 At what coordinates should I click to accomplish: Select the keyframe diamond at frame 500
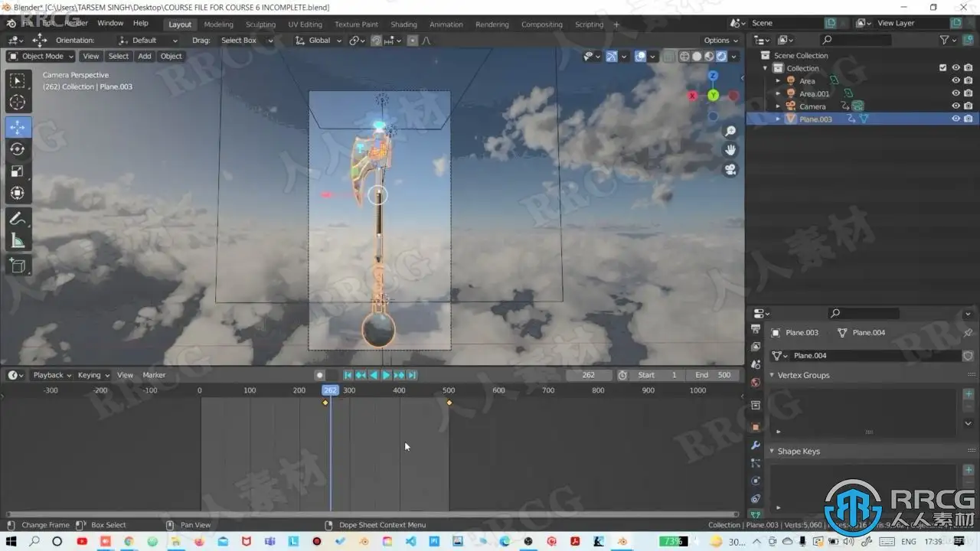click(449, 403)
